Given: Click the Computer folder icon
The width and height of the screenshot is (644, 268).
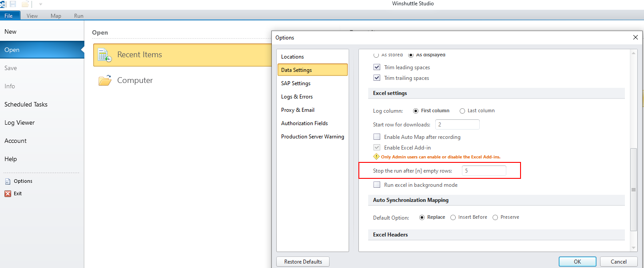Looking at the screenshot, I should (x=105, y=81).
